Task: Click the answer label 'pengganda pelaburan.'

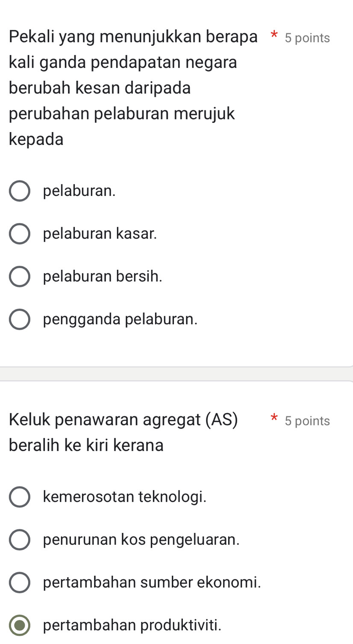Action: pyautogui.click(x=121, y=319)
